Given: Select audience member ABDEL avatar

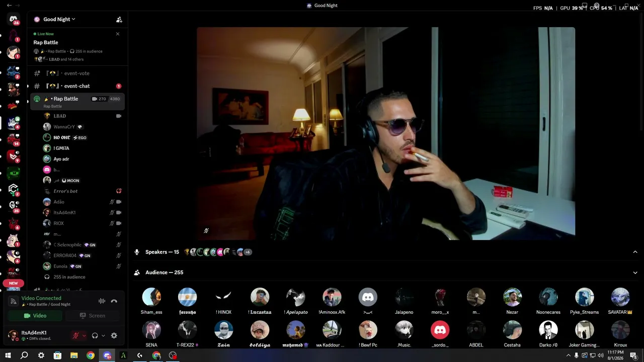Looking at the screenshot, I should point(476,330).
